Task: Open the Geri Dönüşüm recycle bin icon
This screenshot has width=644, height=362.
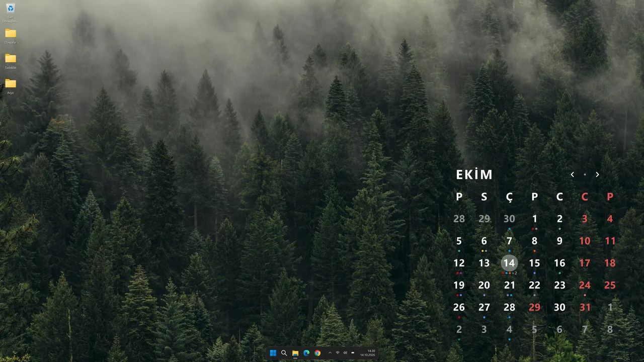Action: [10, 13]
